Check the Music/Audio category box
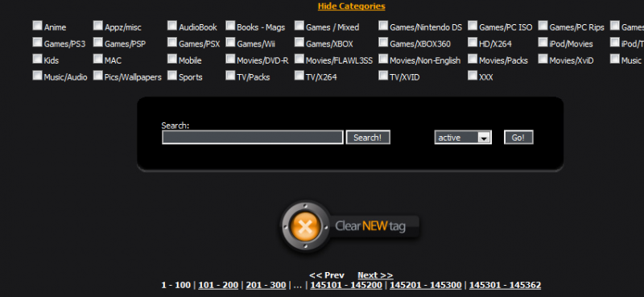This screenshot has height=297, width=644. tap(37, 75)
